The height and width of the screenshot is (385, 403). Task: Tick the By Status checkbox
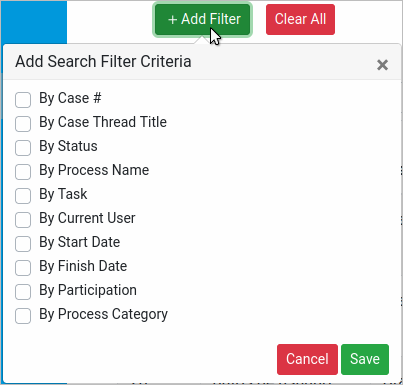click(23, 148)
